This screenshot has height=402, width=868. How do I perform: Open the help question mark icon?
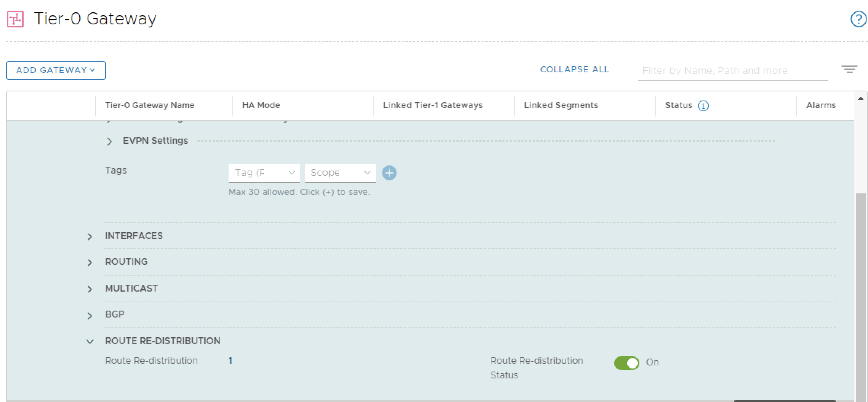point(858,19)
